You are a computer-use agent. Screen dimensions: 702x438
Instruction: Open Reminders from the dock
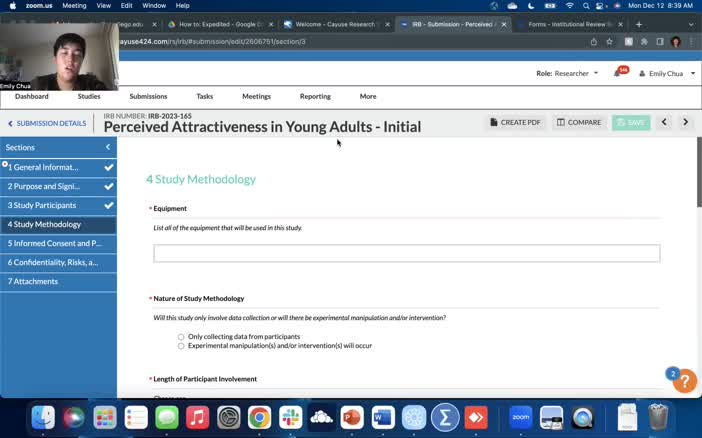[x=136, y=417]
